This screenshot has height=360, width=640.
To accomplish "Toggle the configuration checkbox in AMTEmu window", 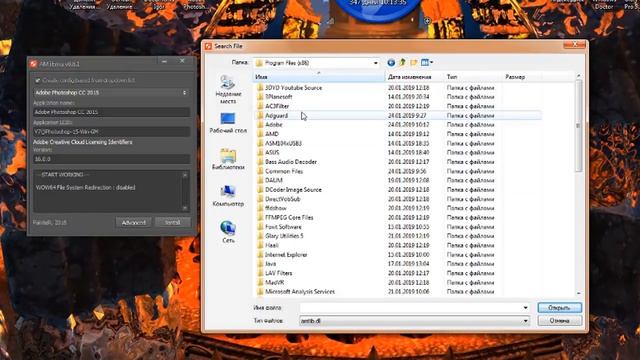I will tap(38, 80).
